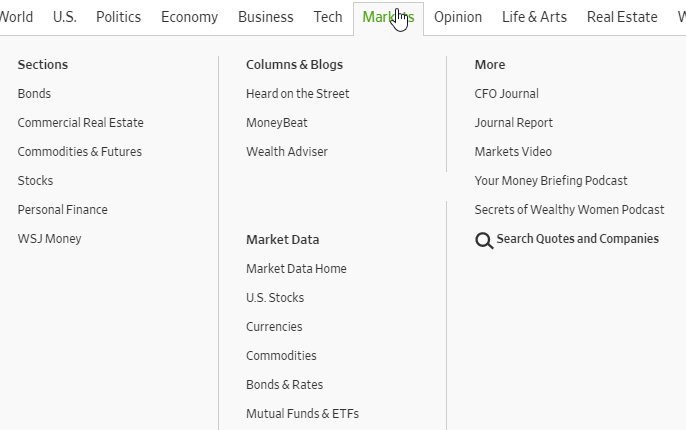Click Commercial Real Estate link

tap(80, 123)
